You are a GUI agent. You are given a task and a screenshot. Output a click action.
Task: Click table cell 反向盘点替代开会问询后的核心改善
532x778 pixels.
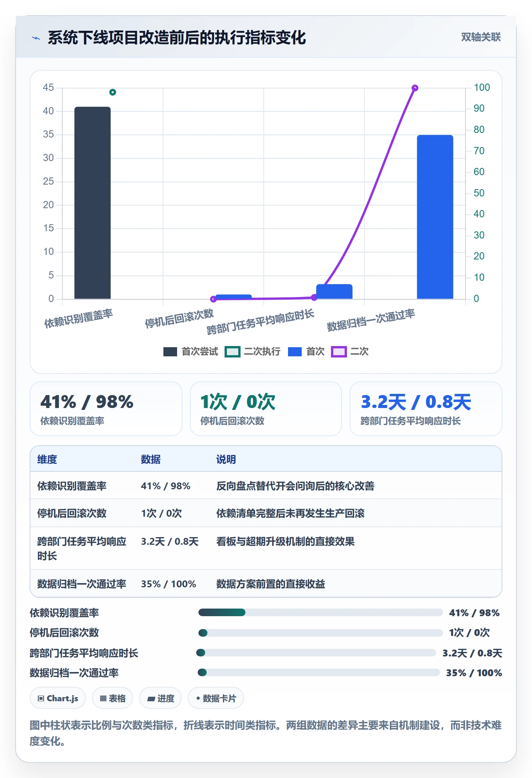tap(295, 486)
